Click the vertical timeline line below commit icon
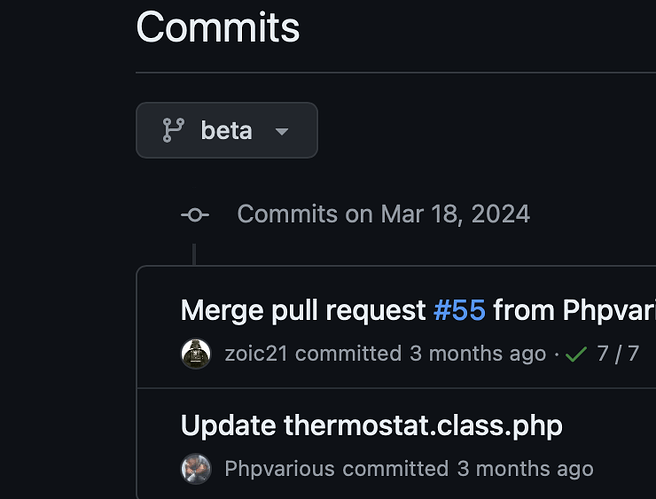 point(194,254)
